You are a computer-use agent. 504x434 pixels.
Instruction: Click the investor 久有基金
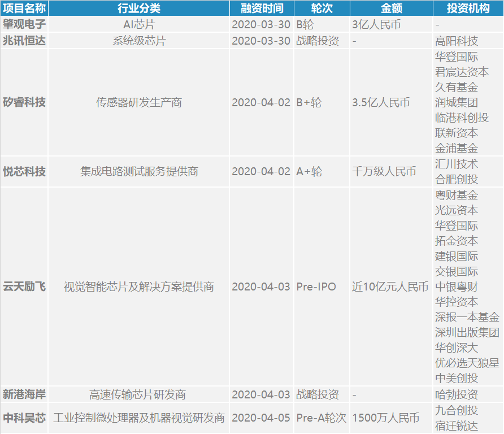tap(457, 87)
